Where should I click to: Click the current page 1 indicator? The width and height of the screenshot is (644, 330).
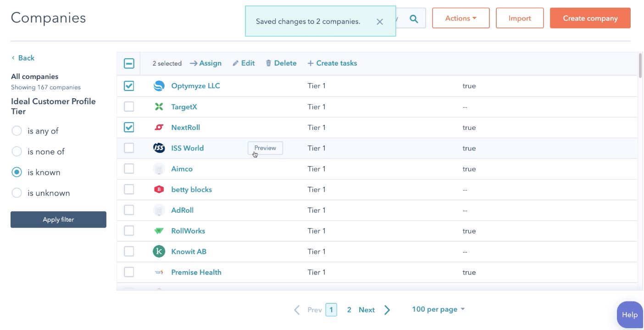click(331, 310)
